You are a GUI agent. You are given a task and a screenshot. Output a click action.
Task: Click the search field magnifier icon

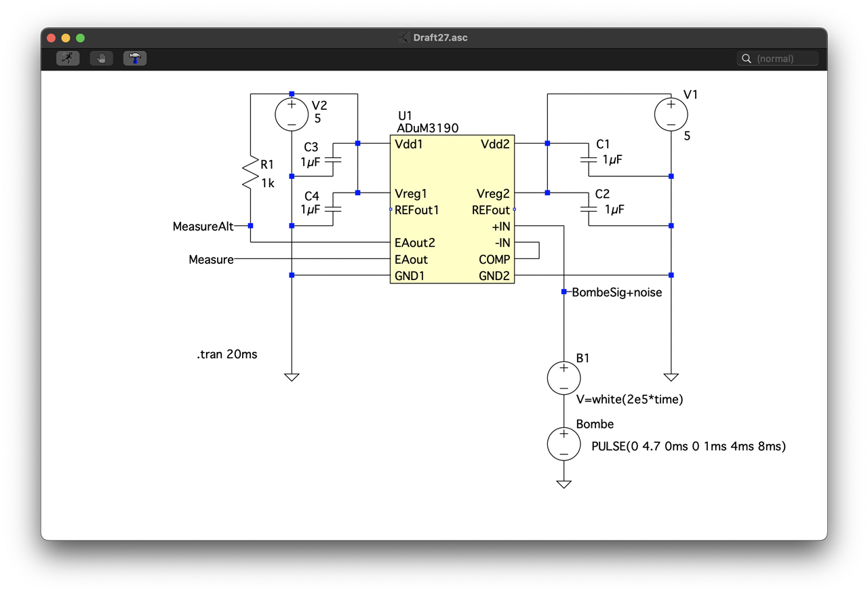pyautogui.click(x=747, y=59)
